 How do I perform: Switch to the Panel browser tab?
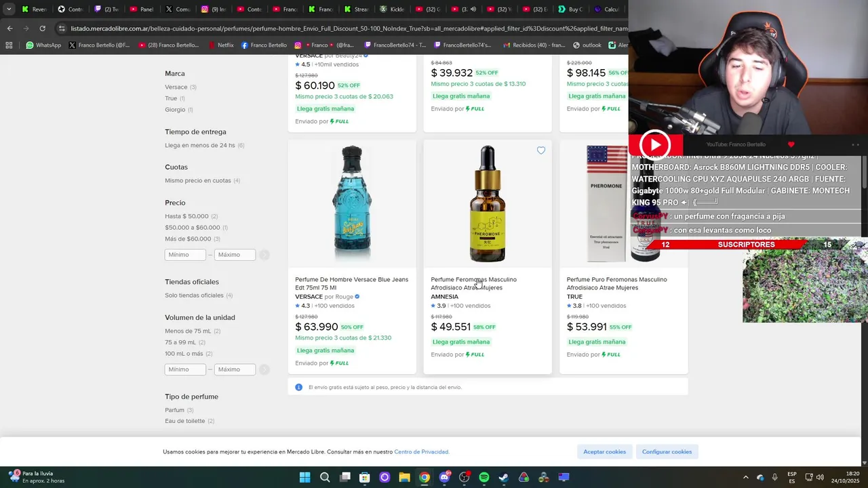coord(141,9)
